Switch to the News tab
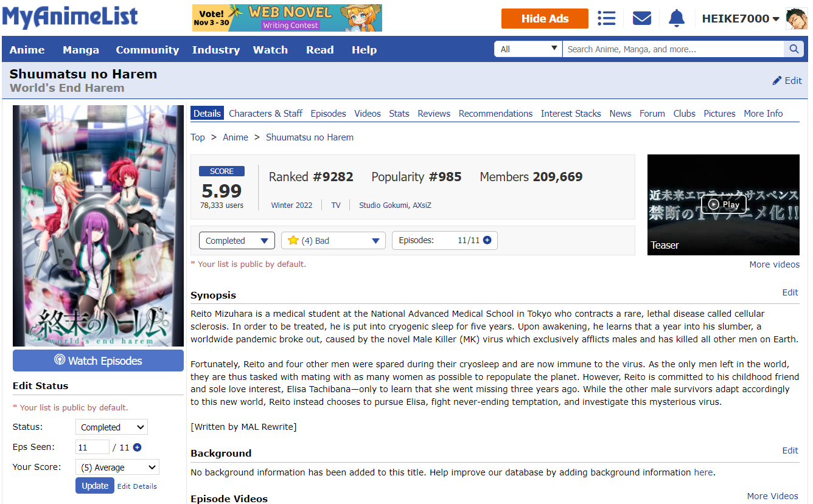 (x=620, y=113)
